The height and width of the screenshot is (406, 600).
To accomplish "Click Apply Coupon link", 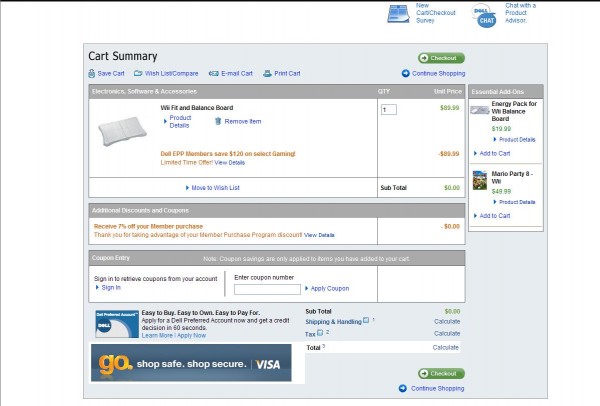I will [x=330, y=289].
